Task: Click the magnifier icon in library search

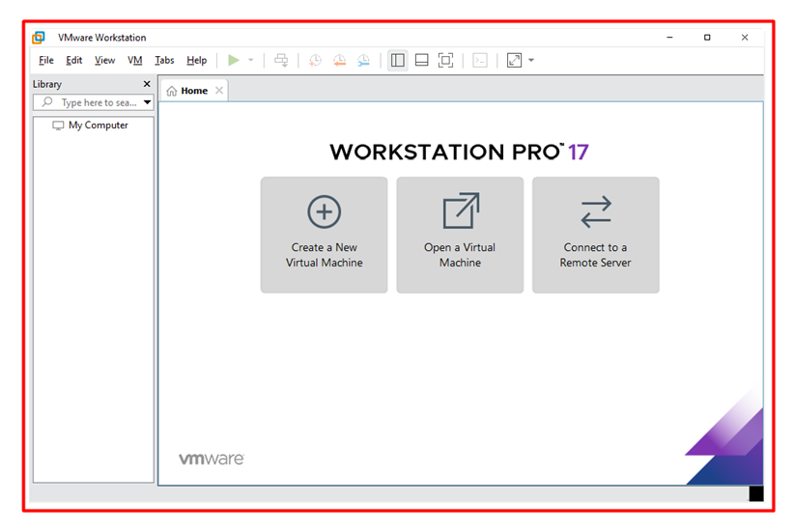Action: (x=47, y=102)
